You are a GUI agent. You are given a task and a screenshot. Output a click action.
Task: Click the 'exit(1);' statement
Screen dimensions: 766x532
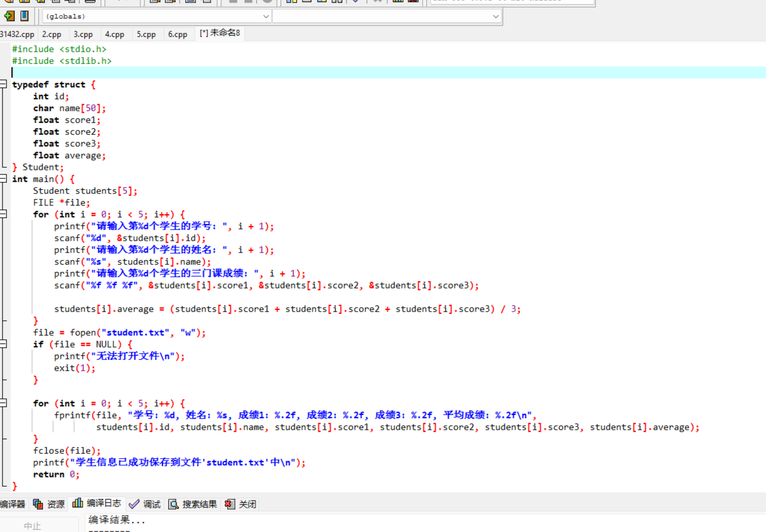pyautogui.click(x=74, y=368)
